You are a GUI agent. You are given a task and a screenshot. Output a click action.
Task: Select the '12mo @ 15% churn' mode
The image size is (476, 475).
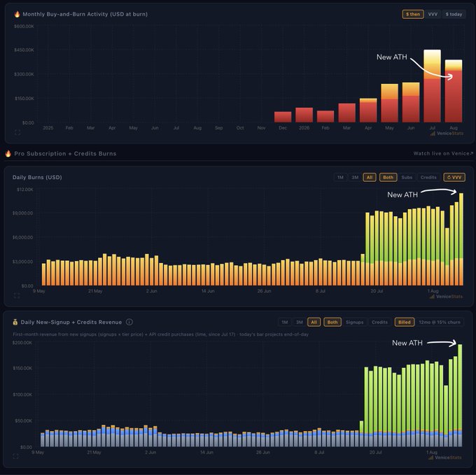(440, 322)
